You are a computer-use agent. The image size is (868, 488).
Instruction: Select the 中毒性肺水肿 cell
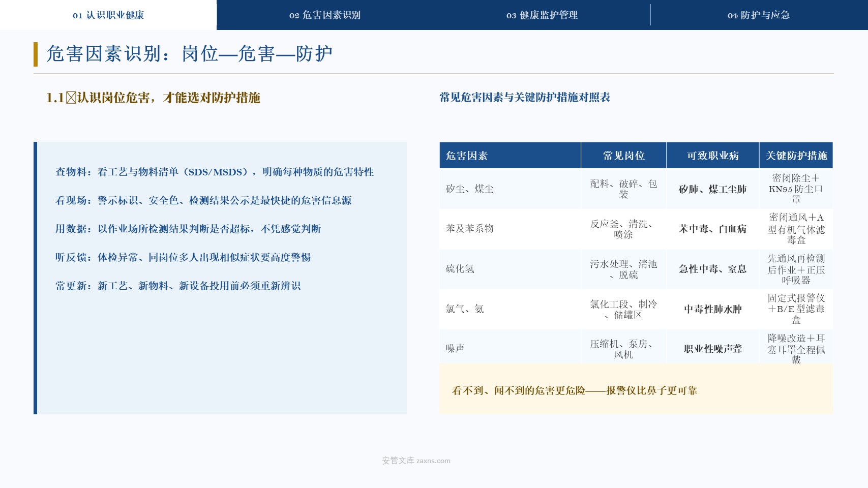(x=712, y=309)
